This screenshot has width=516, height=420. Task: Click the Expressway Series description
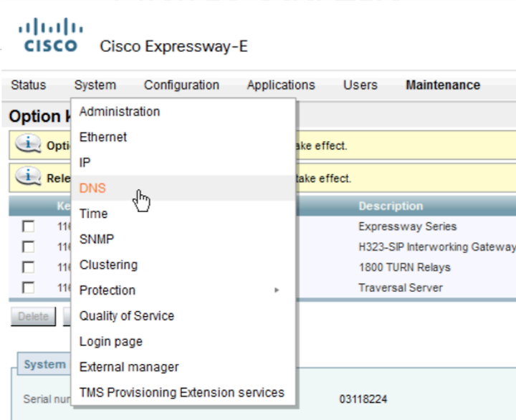coord(407,226)
